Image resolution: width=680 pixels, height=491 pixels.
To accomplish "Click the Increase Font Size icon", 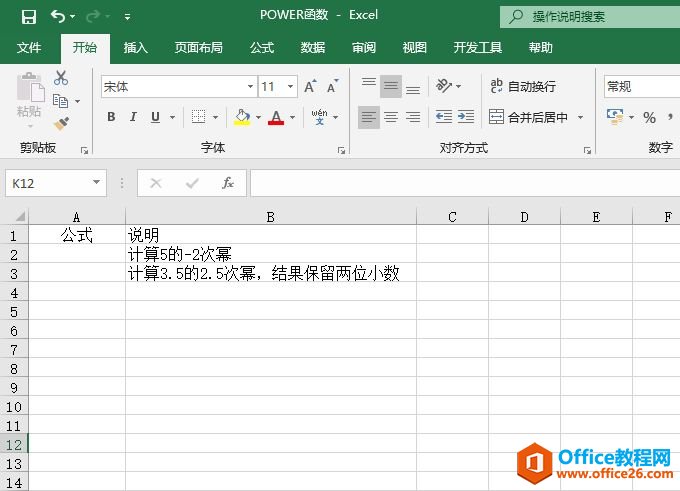I will [311, 87].
